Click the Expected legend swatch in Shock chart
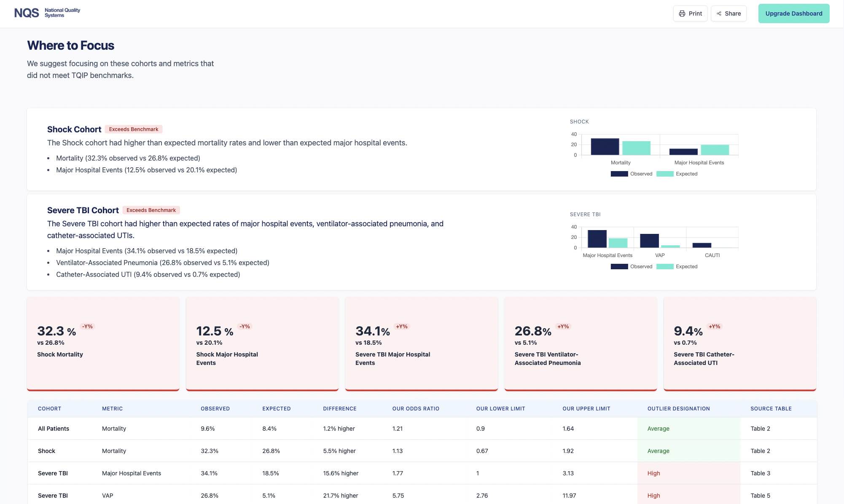Viewport: 844px width, 504px height. 665,174
